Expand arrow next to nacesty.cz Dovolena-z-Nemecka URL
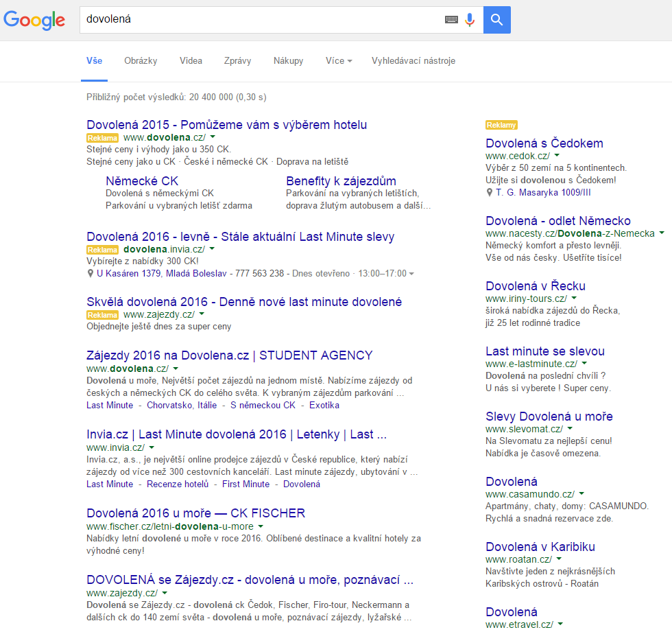Screen dimensions: 672x632 pyautogui.click(x=662, y=233)
